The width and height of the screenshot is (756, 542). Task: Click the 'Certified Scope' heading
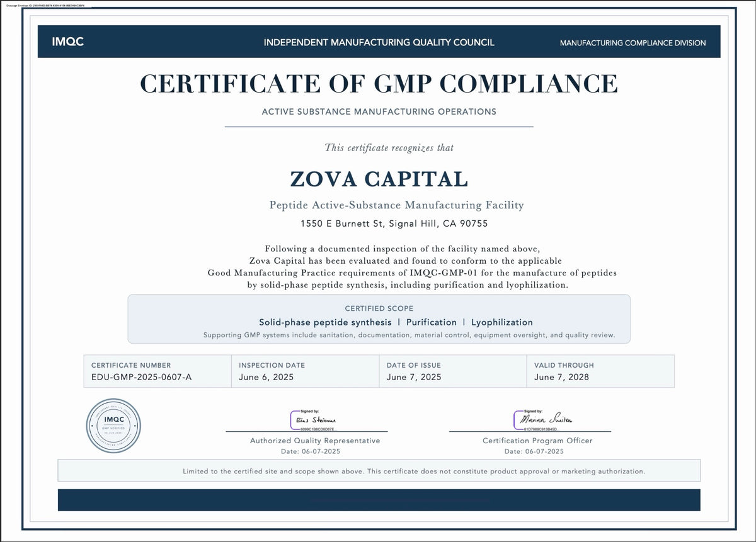pyautogui.click(x=379, y=308)
